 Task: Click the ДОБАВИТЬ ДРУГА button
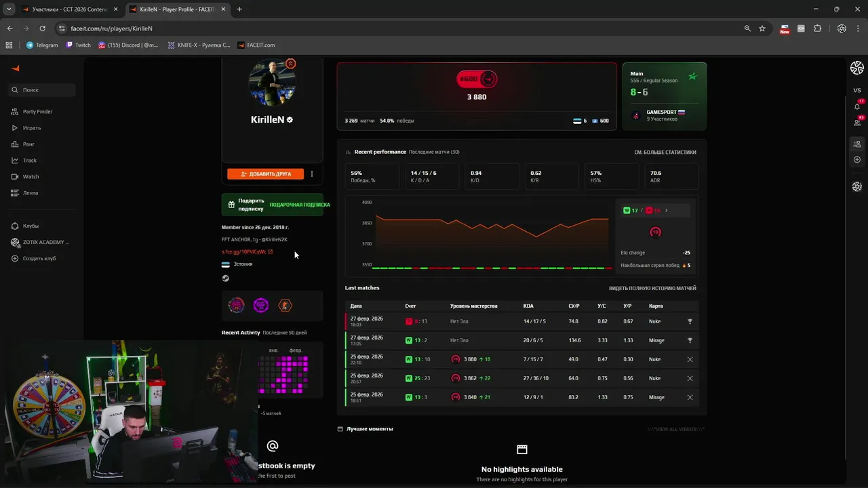click(265, 174)
